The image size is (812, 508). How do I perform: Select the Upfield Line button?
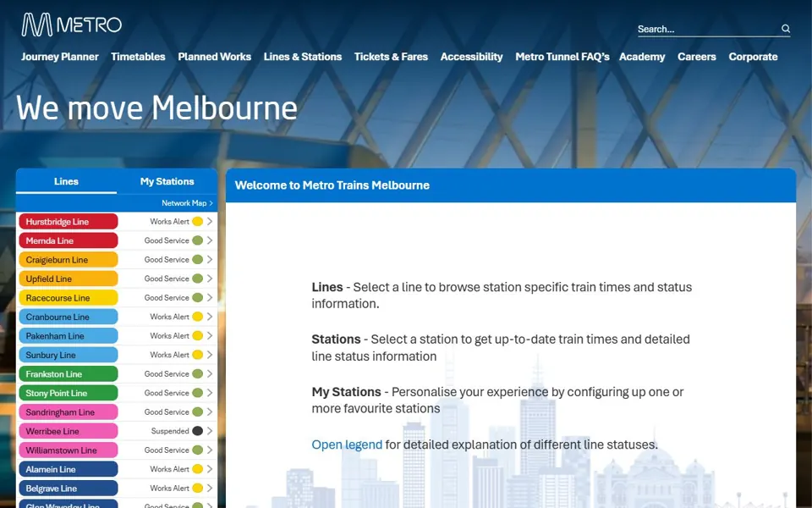pyautogui.click(x=69, y=279)
